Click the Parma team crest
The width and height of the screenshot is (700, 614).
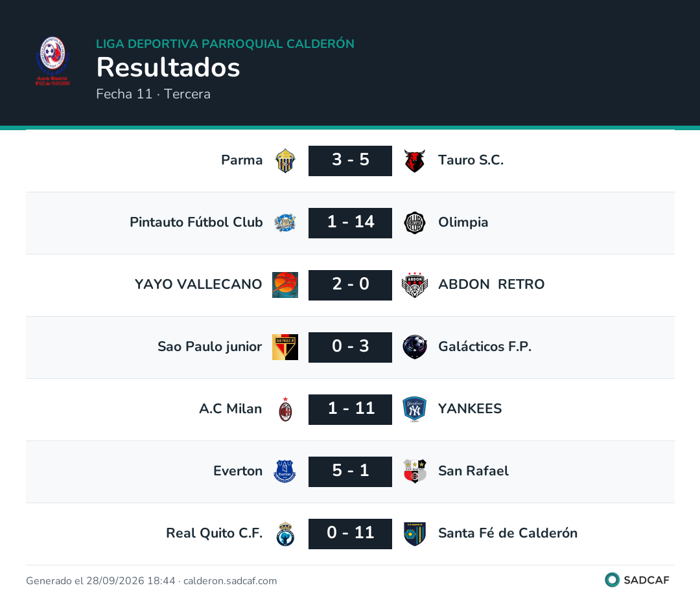point(285,161)
